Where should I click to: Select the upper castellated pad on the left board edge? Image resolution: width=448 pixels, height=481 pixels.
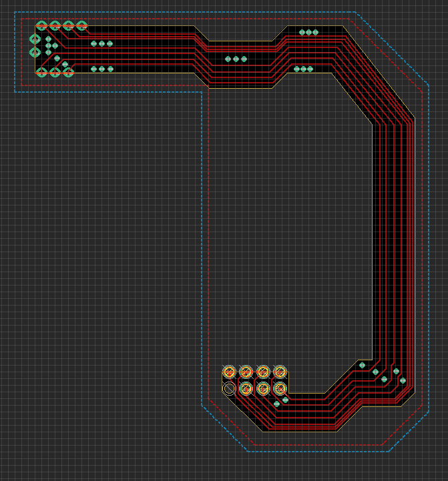35,39
